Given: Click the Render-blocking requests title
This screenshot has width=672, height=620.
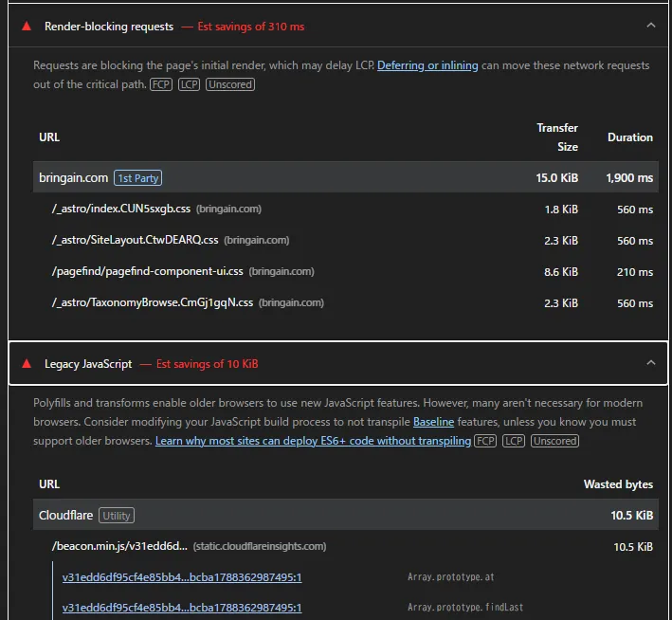Looking at the screenshot, I should tap(109, 27).
